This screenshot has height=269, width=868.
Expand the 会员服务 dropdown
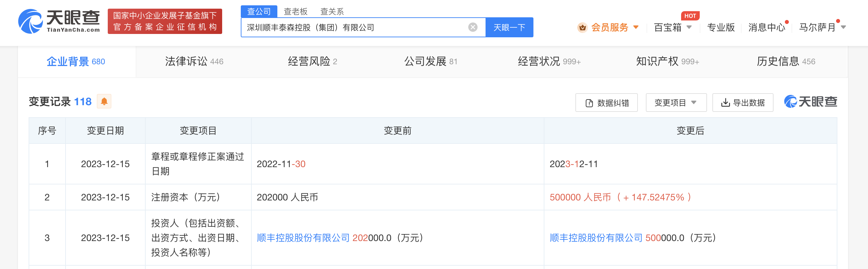coord(636,27)
